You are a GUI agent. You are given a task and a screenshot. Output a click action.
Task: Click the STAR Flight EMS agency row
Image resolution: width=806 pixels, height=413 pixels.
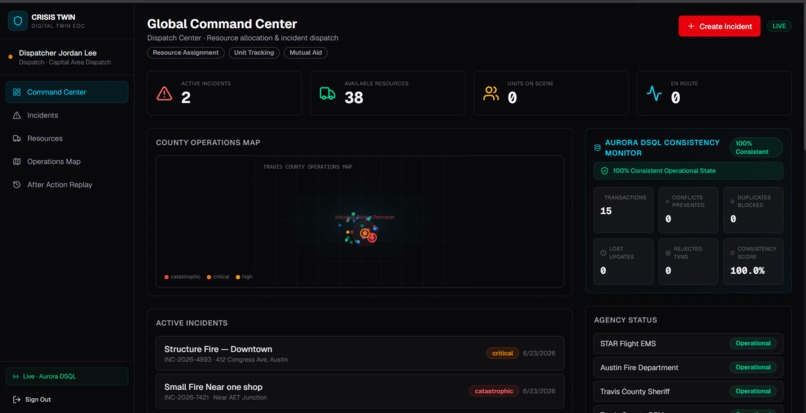pos(688,344)
